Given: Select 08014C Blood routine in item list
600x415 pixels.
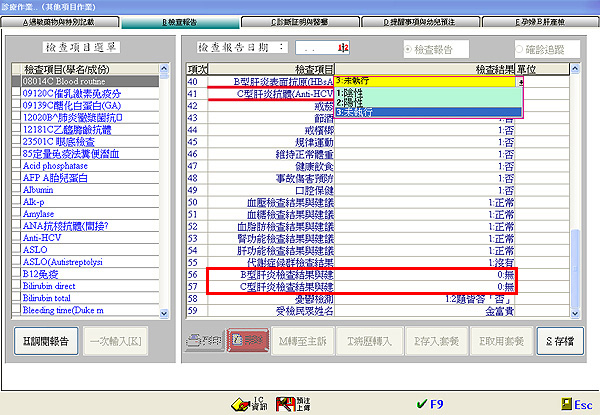Looking at the screenshot, I should click(x=88, y=79).
